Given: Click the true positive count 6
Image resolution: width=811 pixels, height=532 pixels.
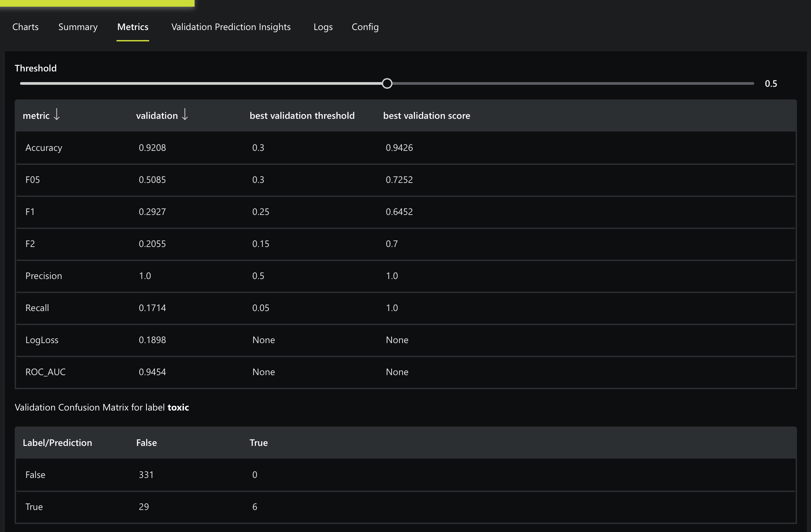Looking at the screenshot, I should [255, 507].
